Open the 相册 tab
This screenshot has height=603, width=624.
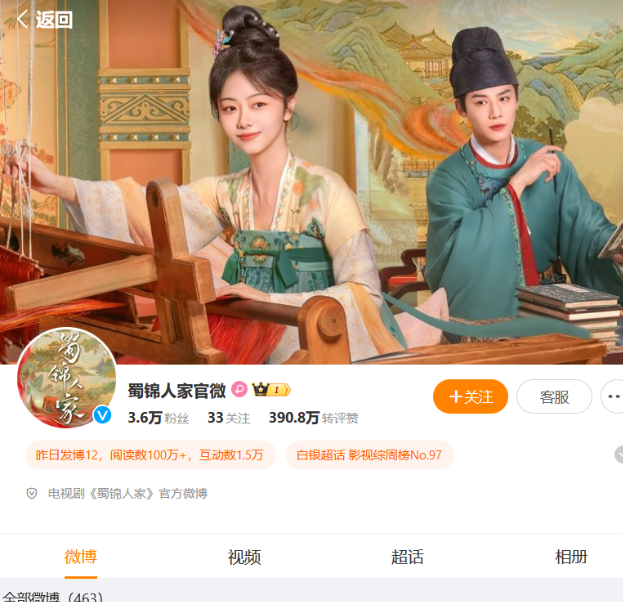tap(571, 557)
